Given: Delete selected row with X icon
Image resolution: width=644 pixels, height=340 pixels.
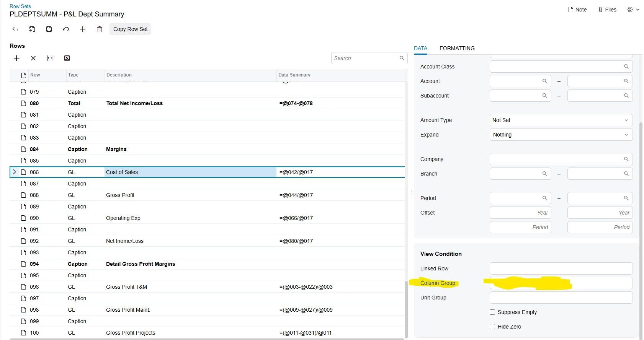Looking at the screenshot, I should click(33, 58).
